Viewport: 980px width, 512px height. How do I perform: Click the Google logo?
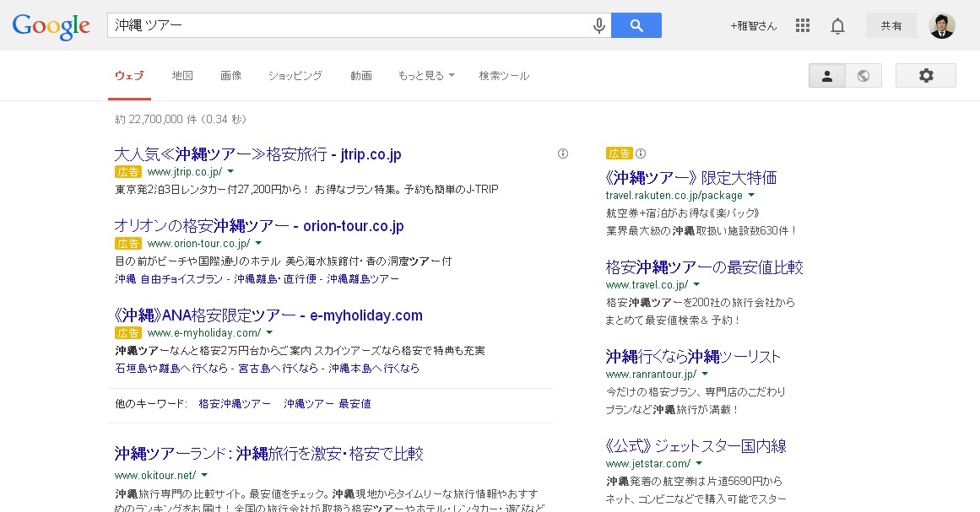tap(51, 26)
